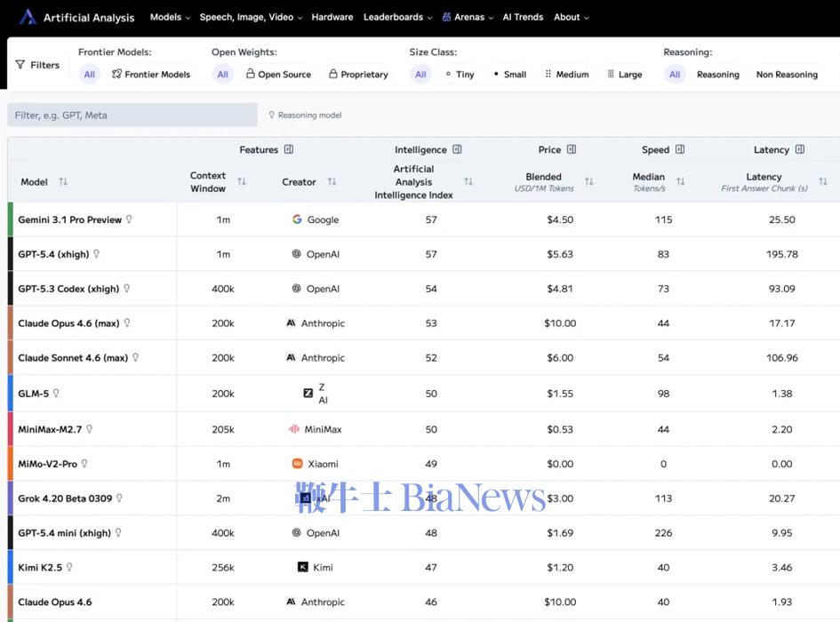The image size is (840, 622).
Task: Click the Artificial Analysis logo icon
Action: click(x=28, y=17)
